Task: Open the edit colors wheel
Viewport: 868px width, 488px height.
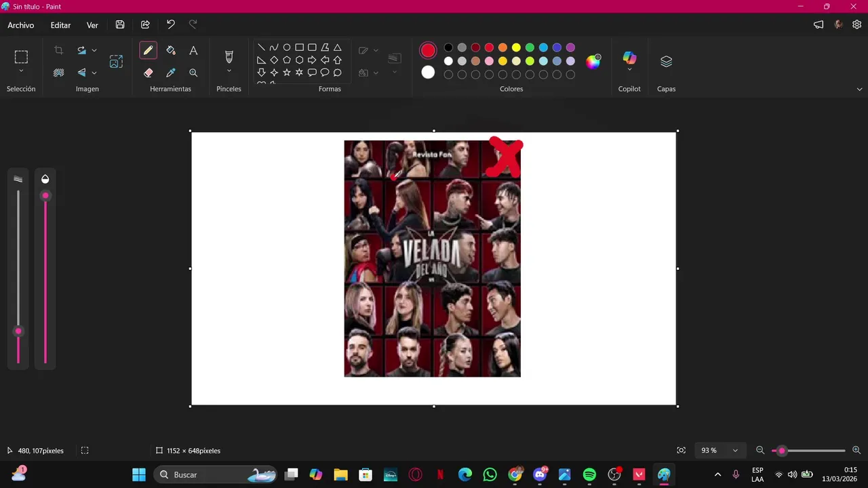Action: (593, 62)
